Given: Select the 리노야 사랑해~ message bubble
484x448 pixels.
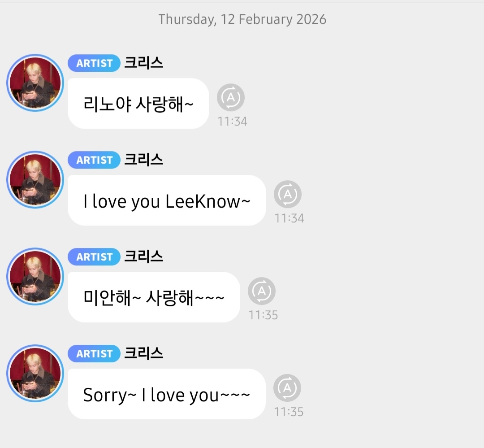Looking at the screenshot, I should (x=138, y=104).
